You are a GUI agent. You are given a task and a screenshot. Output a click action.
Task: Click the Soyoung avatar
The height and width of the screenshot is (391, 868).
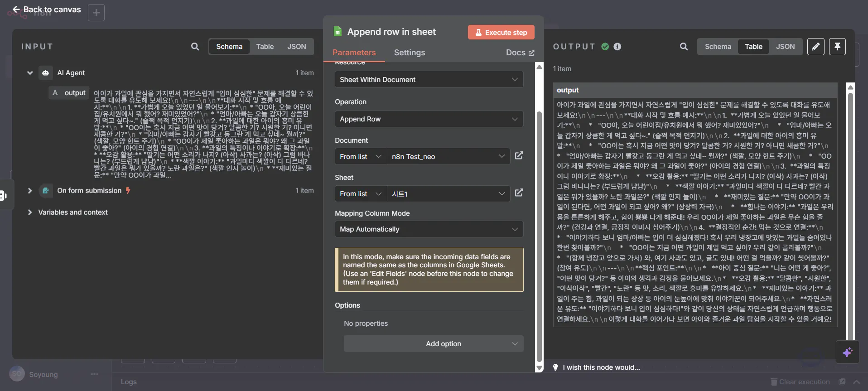(x=17, y=374)
